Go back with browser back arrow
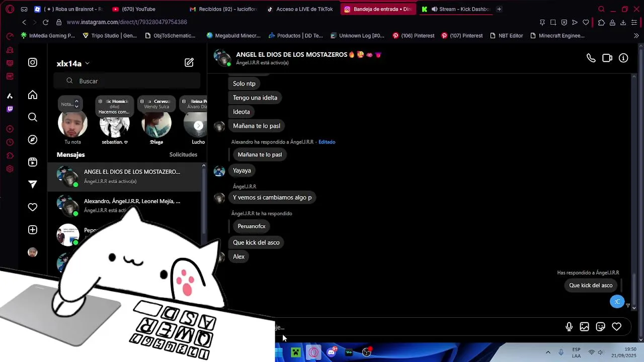 click(24, 22)
